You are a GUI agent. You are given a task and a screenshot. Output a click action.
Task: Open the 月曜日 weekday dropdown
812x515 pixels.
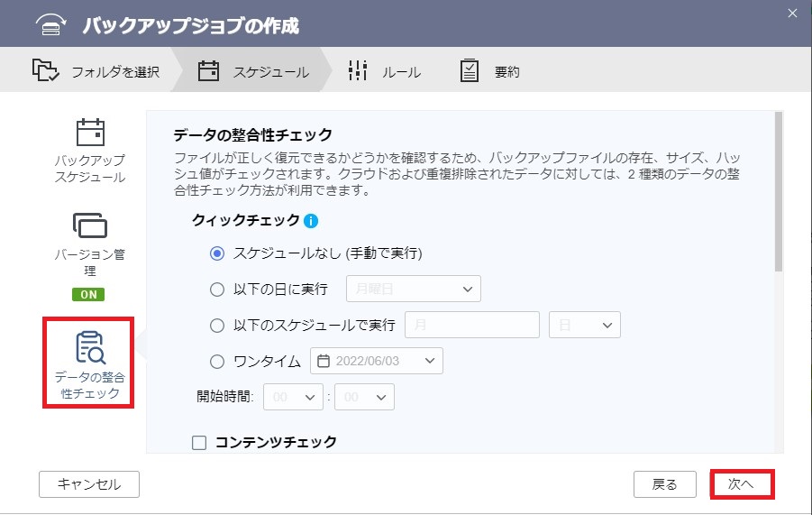point(414,289)
